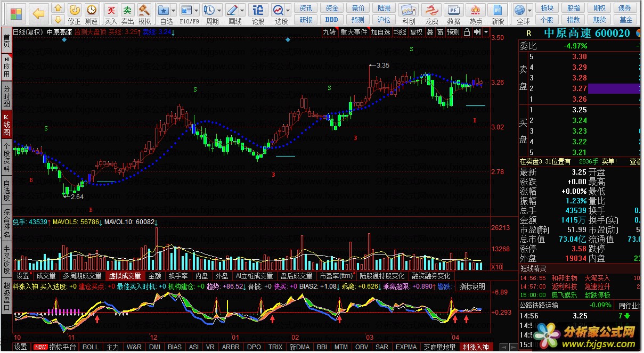Open the 首页 sidebar tab
Viewport: 644px width, 353px height.
point(6,41)
